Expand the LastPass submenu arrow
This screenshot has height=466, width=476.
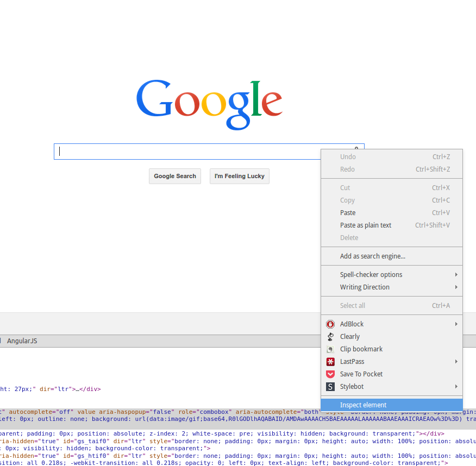(456, 362)
